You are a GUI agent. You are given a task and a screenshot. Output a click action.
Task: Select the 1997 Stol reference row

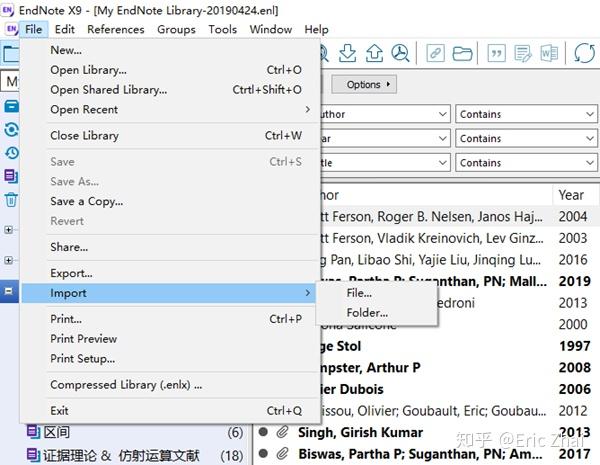459,346
